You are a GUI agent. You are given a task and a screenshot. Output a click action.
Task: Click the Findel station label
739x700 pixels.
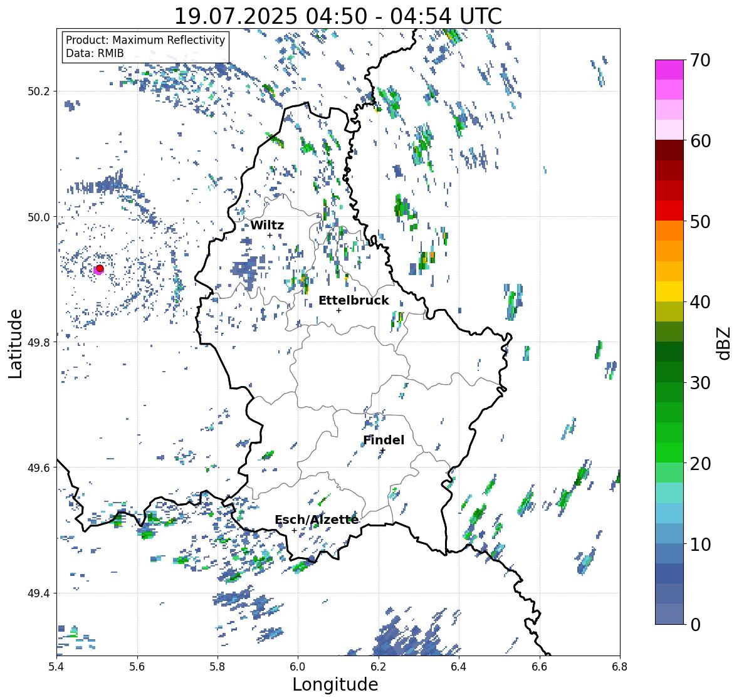[384, 440]
